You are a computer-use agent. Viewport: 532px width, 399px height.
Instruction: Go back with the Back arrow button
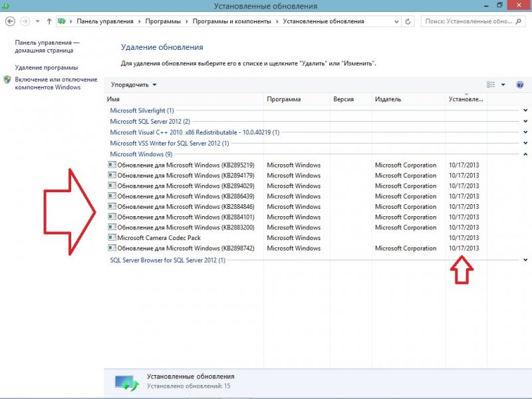pyautogui.click(x=10, y=21)
